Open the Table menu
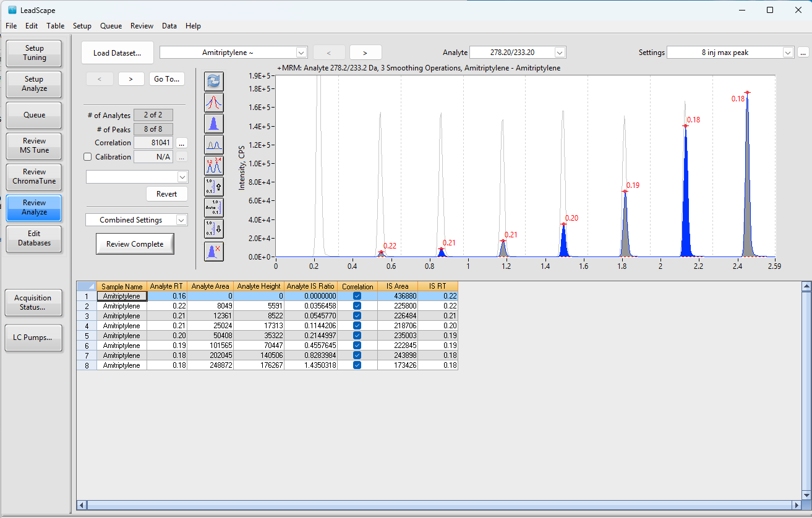812x518 pixels. click(56, 26)
